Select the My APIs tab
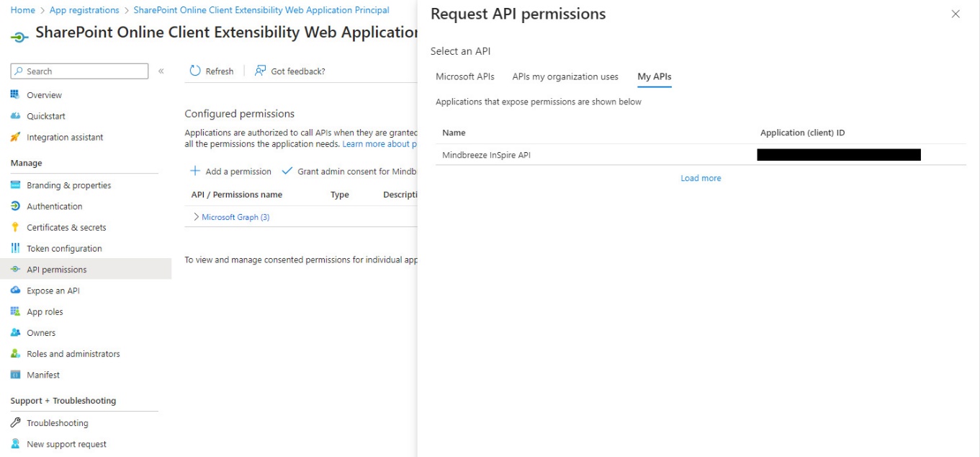This screenshot has width=980, height=457. (655, 76)
